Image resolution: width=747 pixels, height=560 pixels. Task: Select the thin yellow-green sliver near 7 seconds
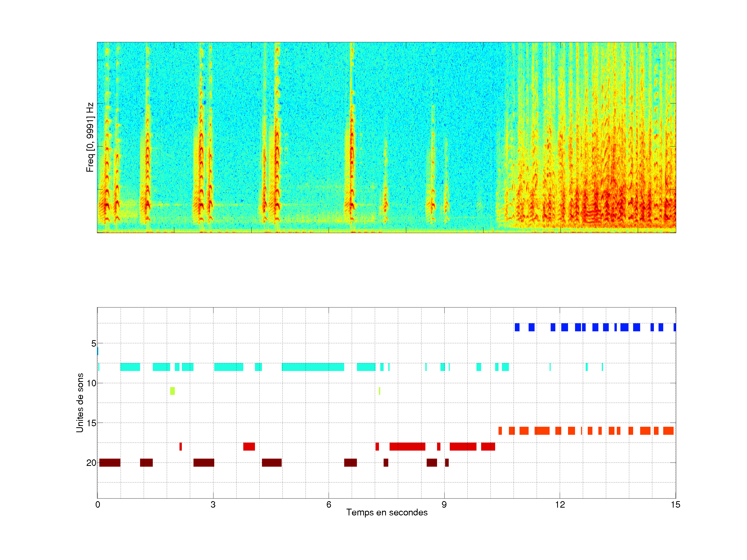(x=379, y=391)
